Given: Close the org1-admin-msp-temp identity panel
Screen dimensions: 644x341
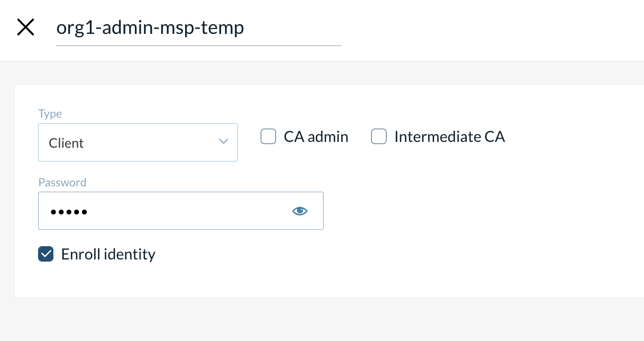Looking at the screenshot, I should (x=25, y=27).
